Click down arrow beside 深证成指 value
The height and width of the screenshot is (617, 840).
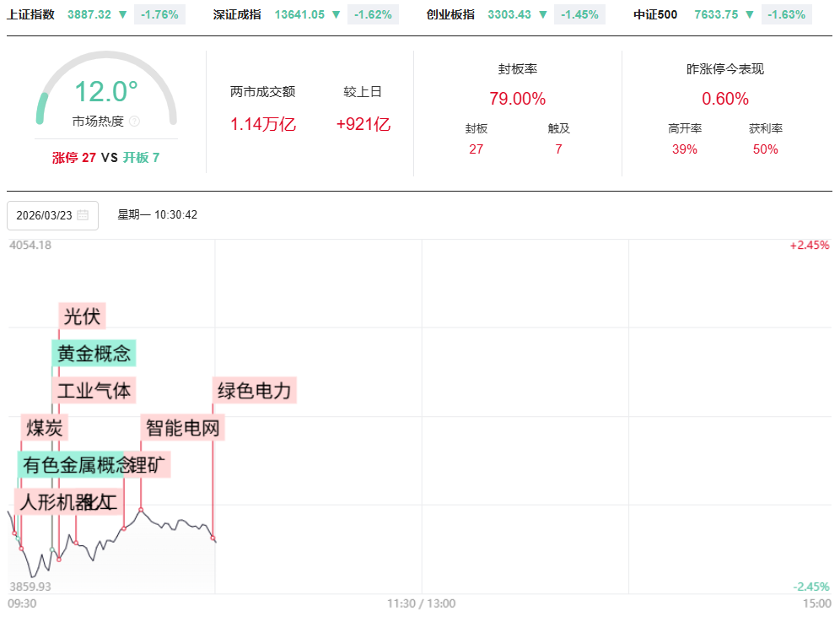coord(337,14)
